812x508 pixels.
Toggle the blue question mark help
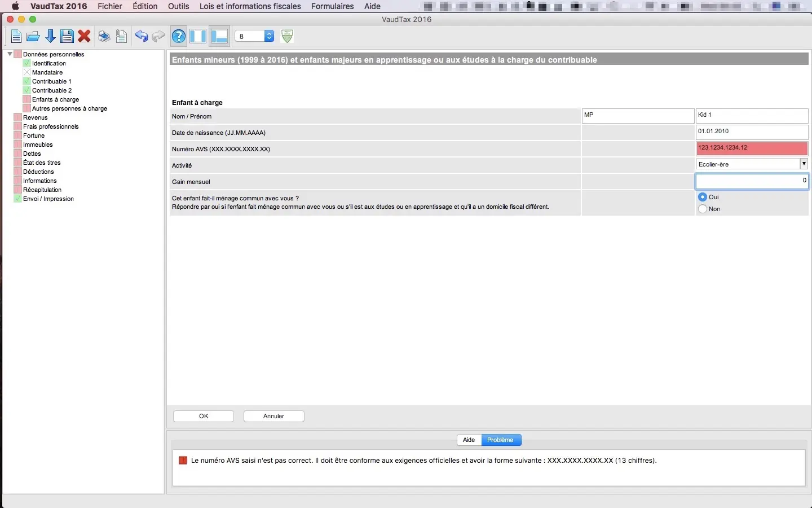coord(179,37)
